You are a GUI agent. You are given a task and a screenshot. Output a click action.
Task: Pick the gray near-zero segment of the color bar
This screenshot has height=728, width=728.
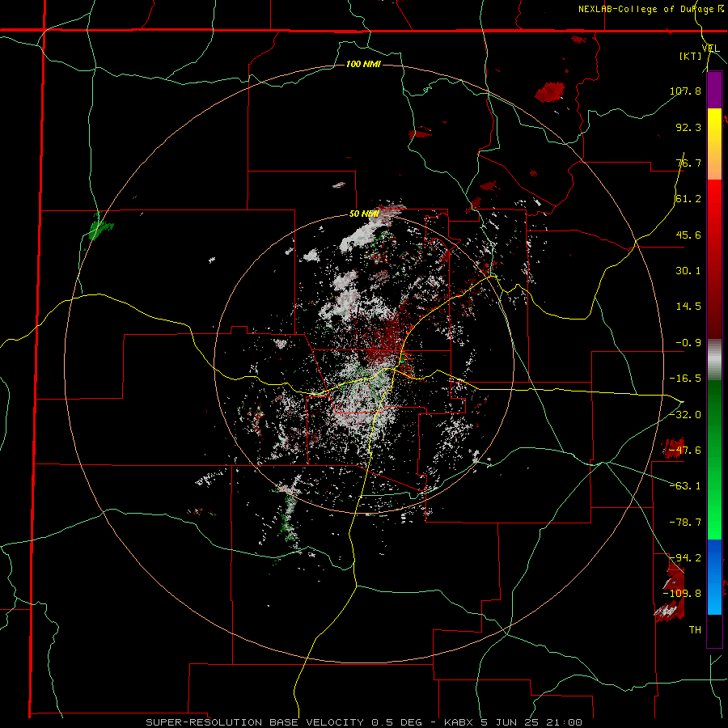[x=714, y=360]
